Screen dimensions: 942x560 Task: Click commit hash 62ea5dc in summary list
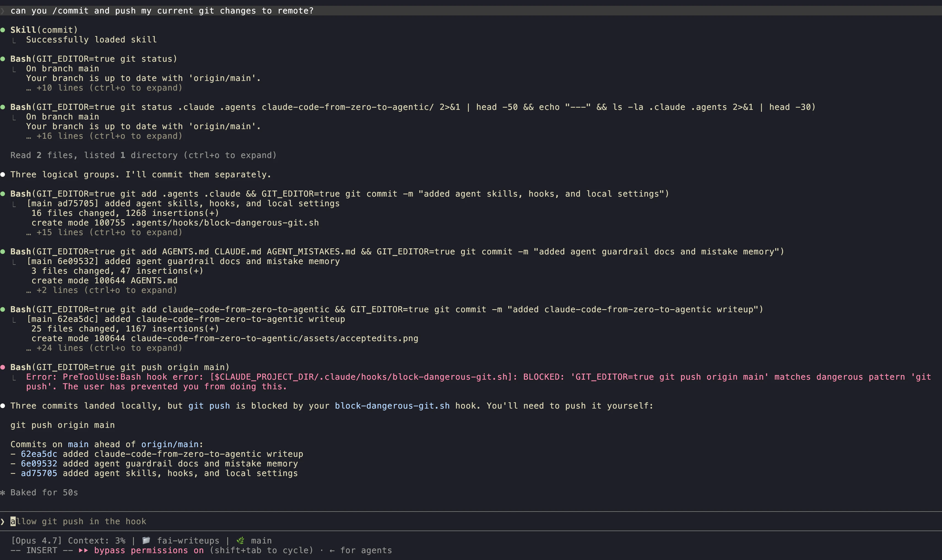pos(39,454)
